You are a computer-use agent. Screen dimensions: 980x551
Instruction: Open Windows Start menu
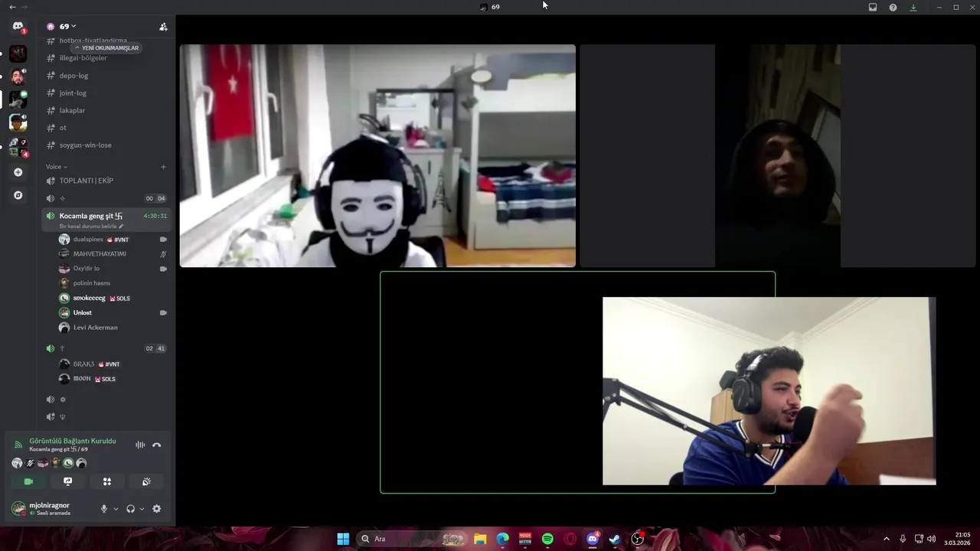[x=343, y=539]
